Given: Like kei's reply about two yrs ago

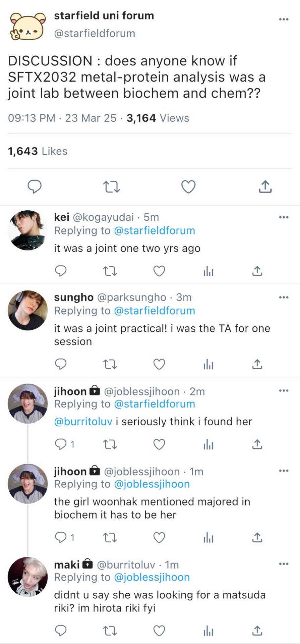Looking at the screenshot, I should tap(159, 271).
